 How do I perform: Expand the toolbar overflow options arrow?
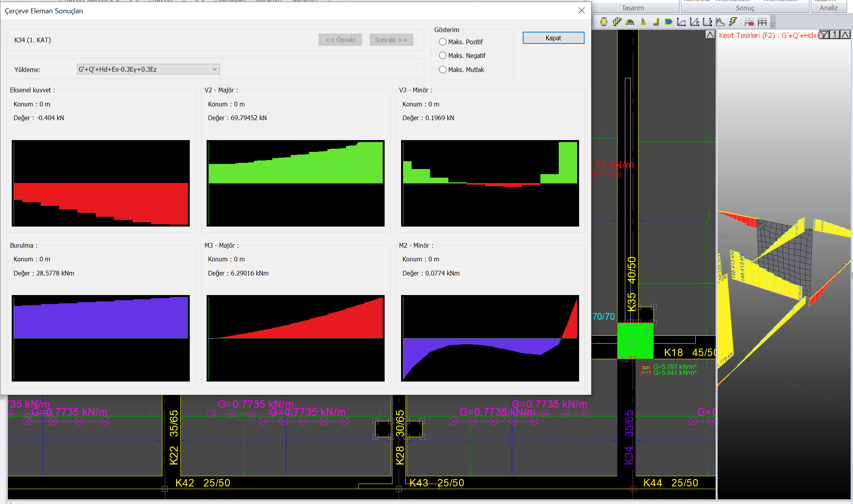(773, 25)
